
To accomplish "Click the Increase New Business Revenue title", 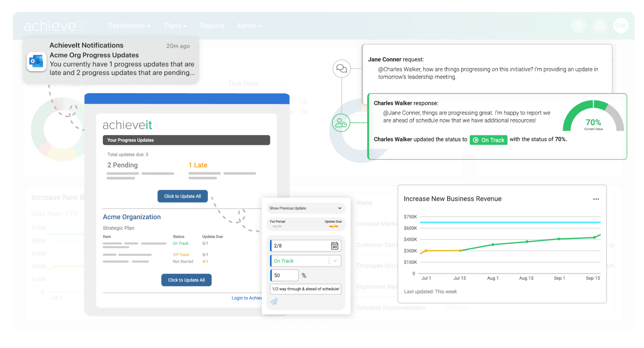I will [452, 199].
